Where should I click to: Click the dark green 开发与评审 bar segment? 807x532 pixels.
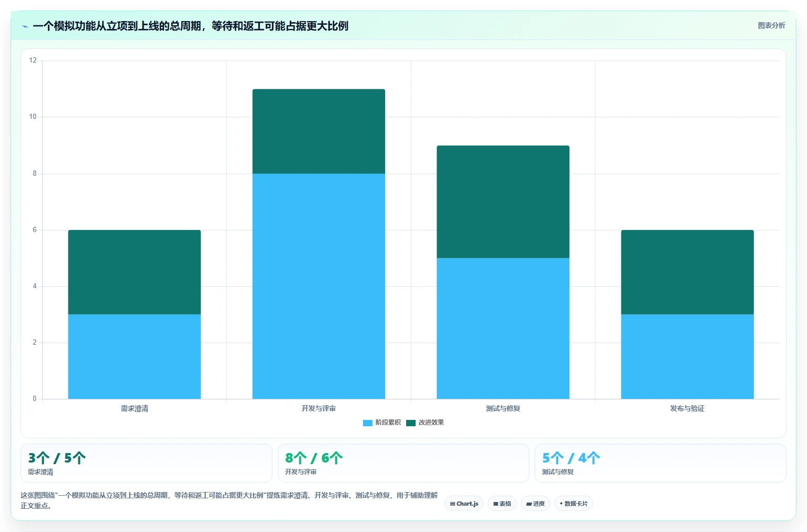[319, 132]
